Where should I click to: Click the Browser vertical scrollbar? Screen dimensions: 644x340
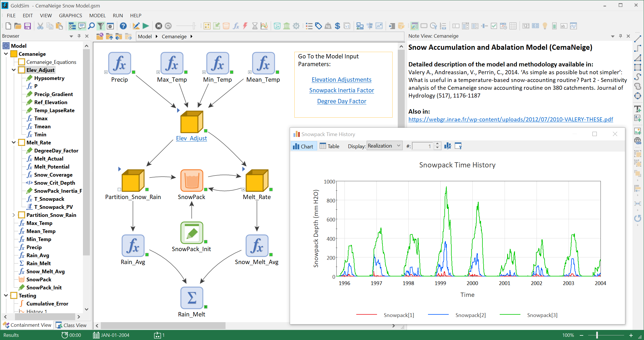tap(86, 152)
